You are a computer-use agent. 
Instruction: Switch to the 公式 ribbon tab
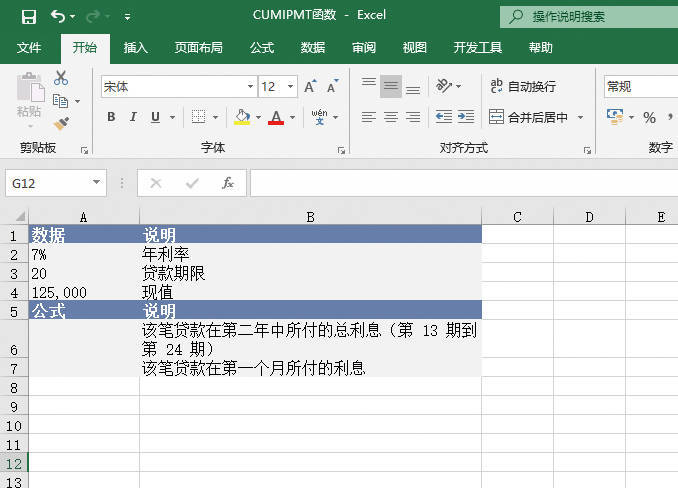click(262, 47)
